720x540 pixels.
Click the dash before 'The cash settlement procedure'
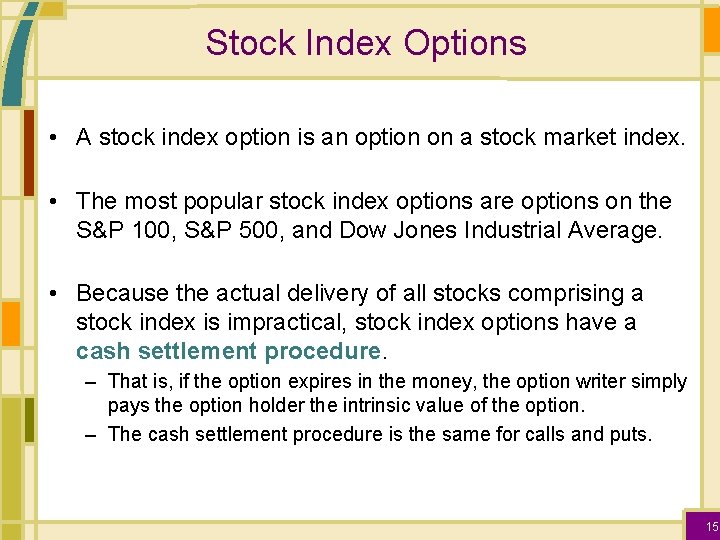(93, 434)
